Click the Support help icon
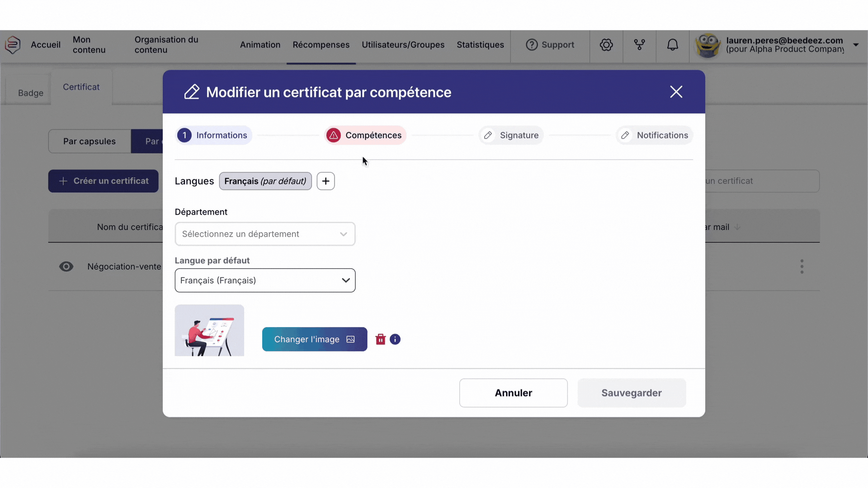The image size is (868, 488). (x=532, y=45)
